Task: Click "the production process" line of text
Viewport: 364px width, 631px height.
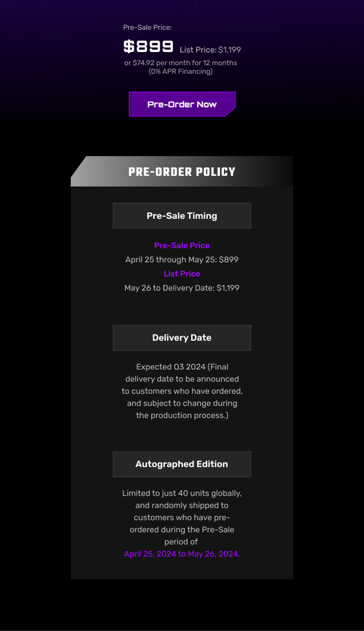Action: [182, 415]
